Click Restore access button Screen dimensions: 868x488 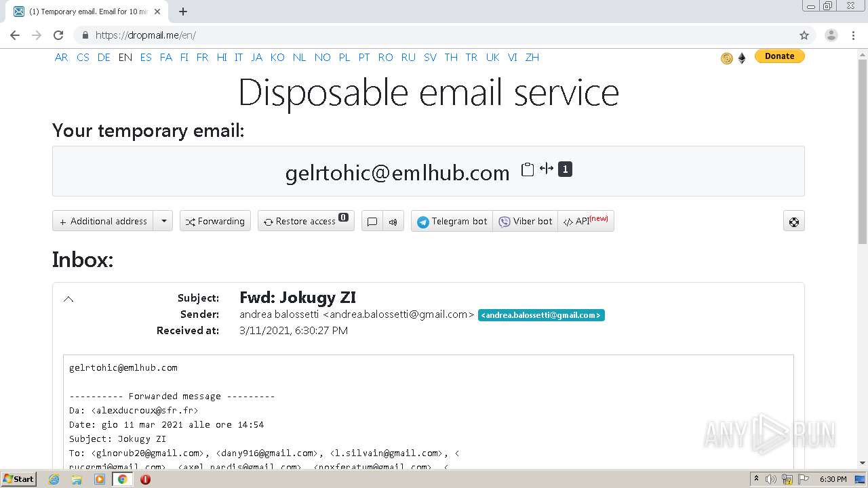pos(306,221)
